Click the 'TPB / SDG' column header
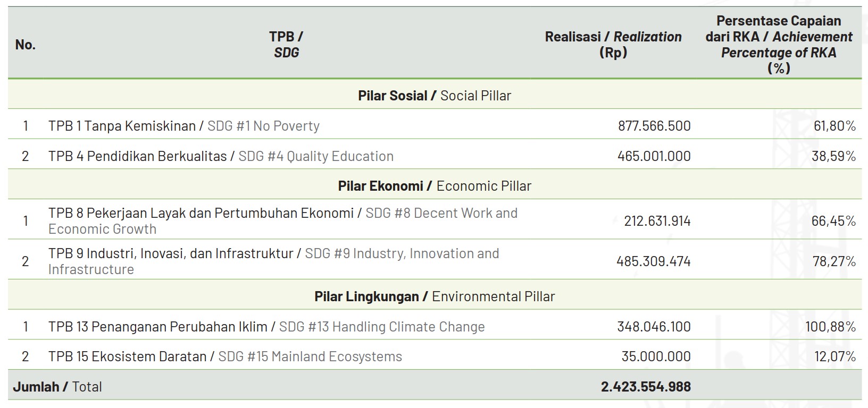Viewport: 868px width, 408px height. click(286, 45)
